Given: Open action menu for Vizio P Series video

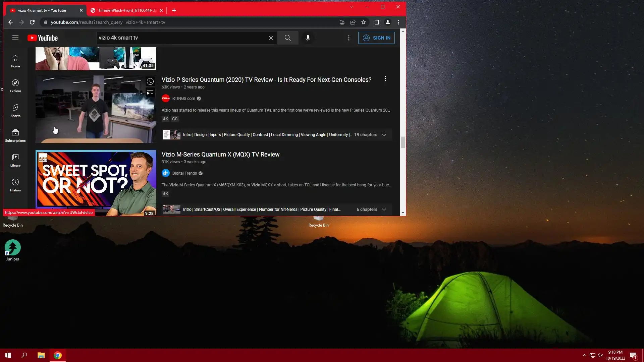Looking at the screenshot, I should pyautogui.click(x=385, y=78).
